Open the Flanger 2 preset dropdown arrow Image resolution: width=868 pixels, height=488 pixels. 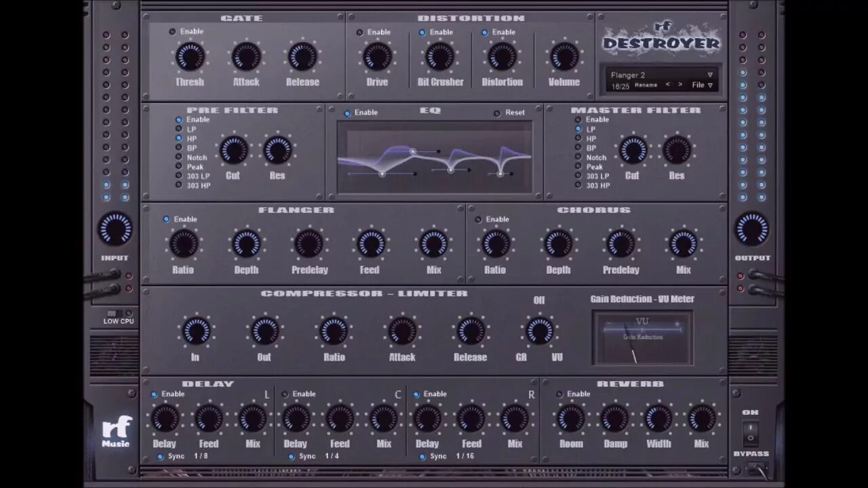710,75
